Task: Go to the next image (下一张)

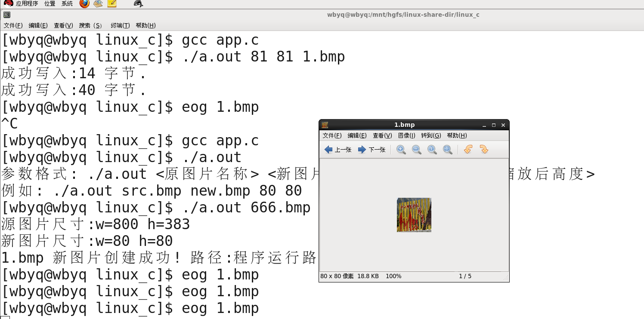Action: 372,150
